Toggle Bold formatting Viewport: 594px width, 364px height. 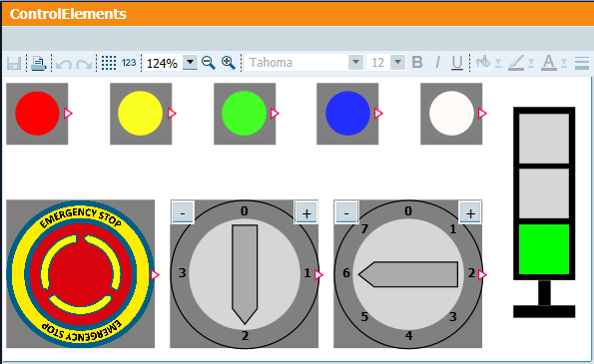(x=417, y=63)
